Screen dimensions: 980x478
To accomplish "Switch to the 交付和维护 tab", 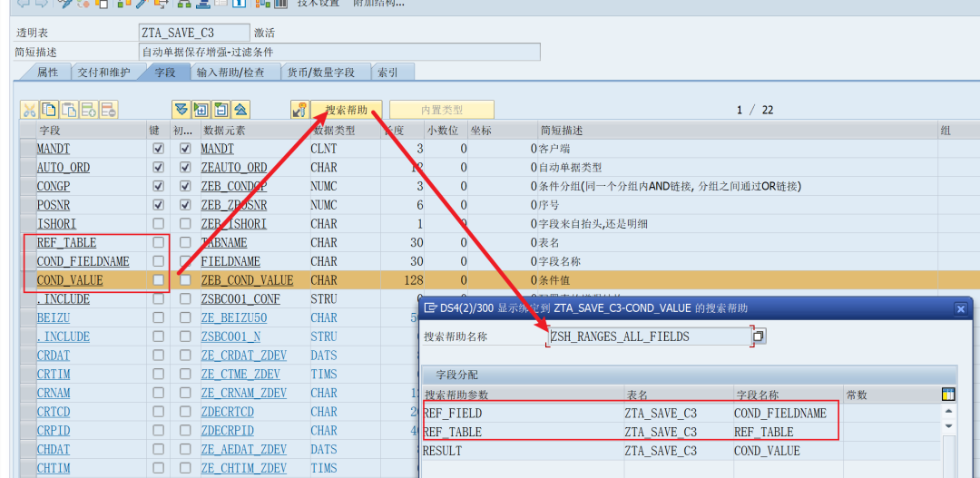I will coord(103,73).
